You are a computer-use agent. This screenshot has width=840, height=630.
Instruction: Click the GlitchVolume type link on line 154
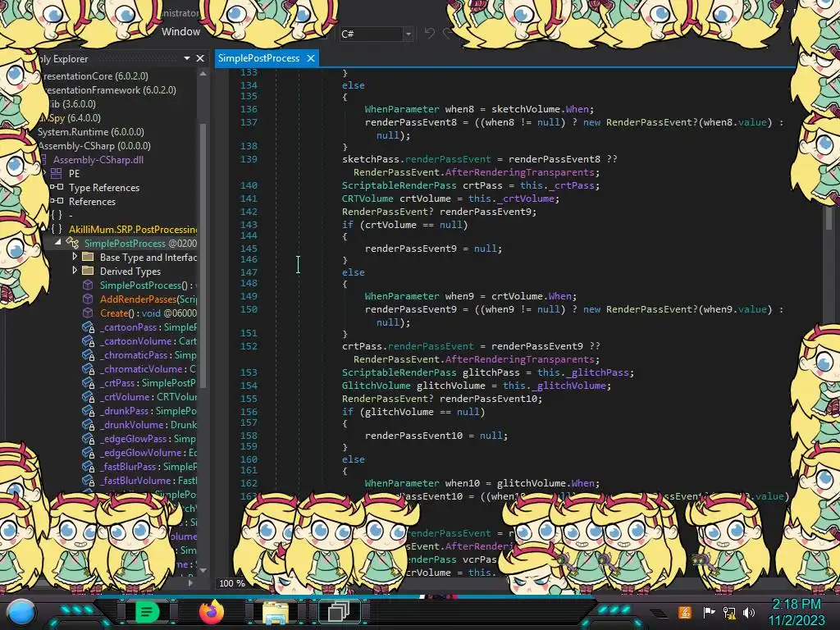(x=376, y=386)
